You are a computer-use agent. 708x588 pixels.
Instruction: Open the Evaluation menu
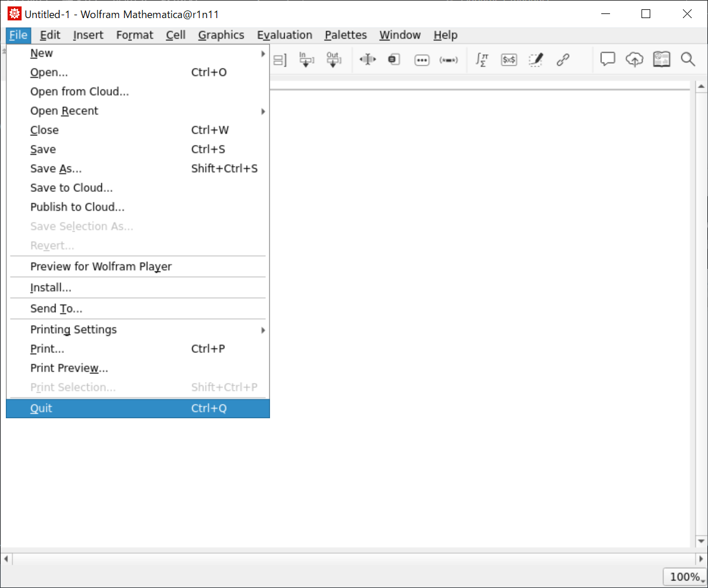(x=285, y=35)
